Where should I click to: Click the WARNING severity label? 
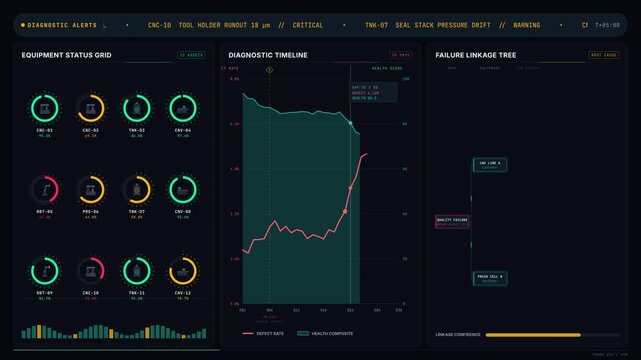pos(527,25)
